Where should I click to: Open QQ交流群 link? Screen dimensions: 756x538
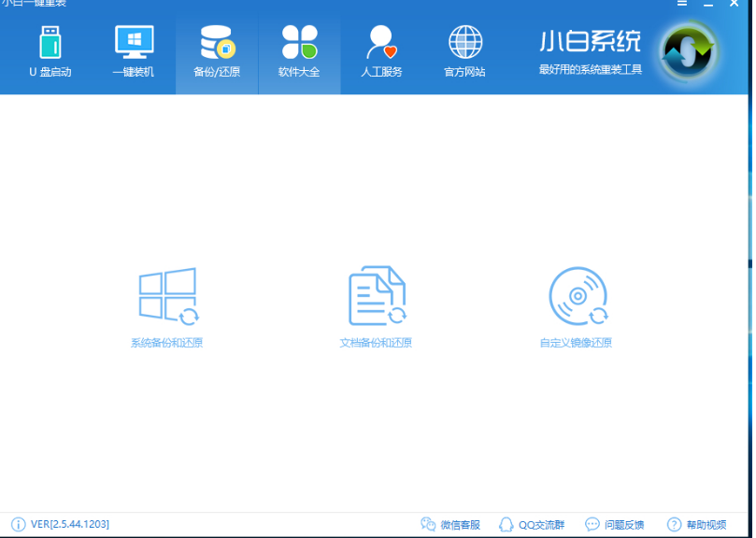(x=541, y=525)
